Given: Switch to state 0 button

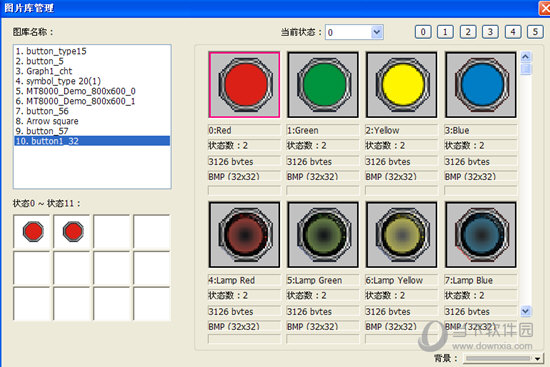Looking at the screenshot, I should tap(423, 32).
